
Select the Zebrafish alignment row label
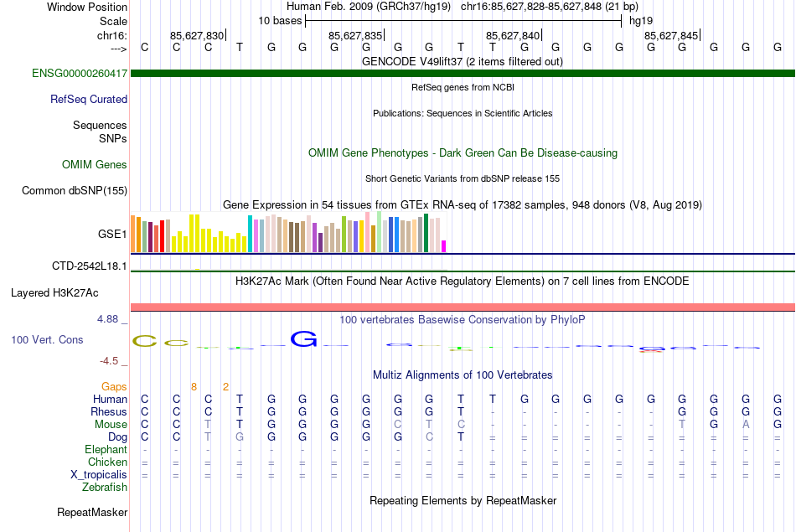pos(105,487)
